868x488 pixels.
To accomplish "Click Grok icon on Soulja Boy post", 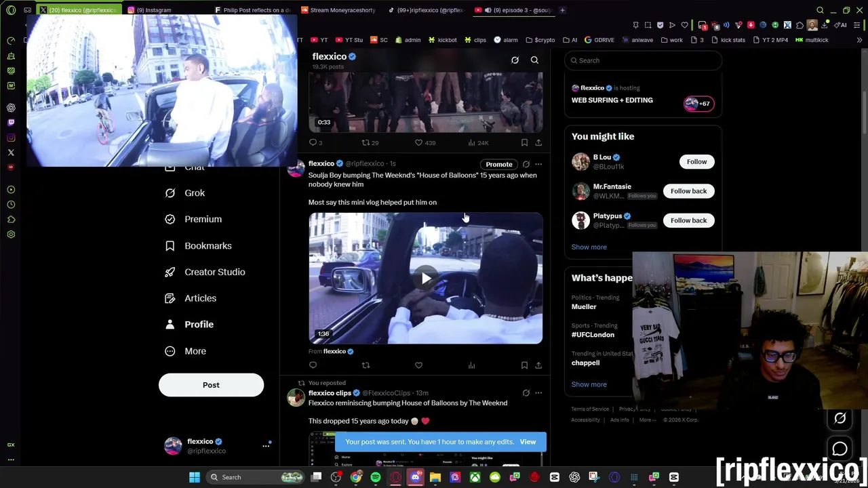I will (x=526, y=164).
